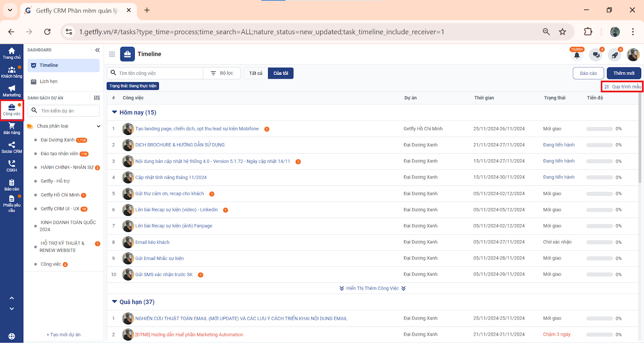Image resolution: width=644 pixels, height=343 pixels.
Task: Open task Tạo landing page, chiến dịch
Action: [197, 129]
